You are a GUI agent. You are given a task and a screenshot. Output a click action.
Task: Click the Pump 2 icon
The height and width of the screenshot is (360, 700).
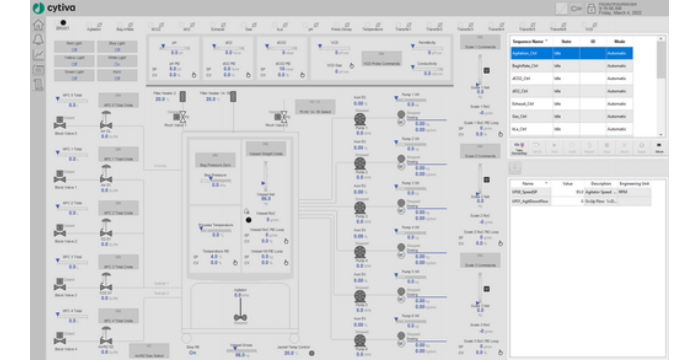(x=360, y=163)
